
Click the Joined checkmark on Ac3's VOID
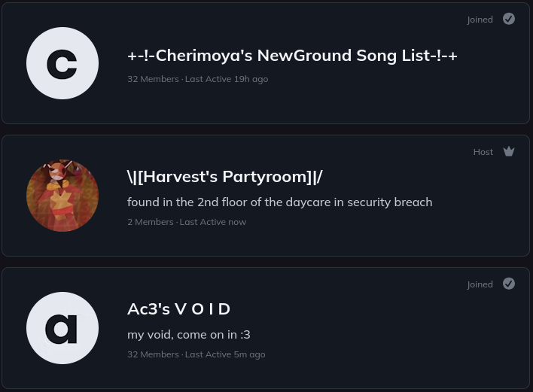point(509,284)
